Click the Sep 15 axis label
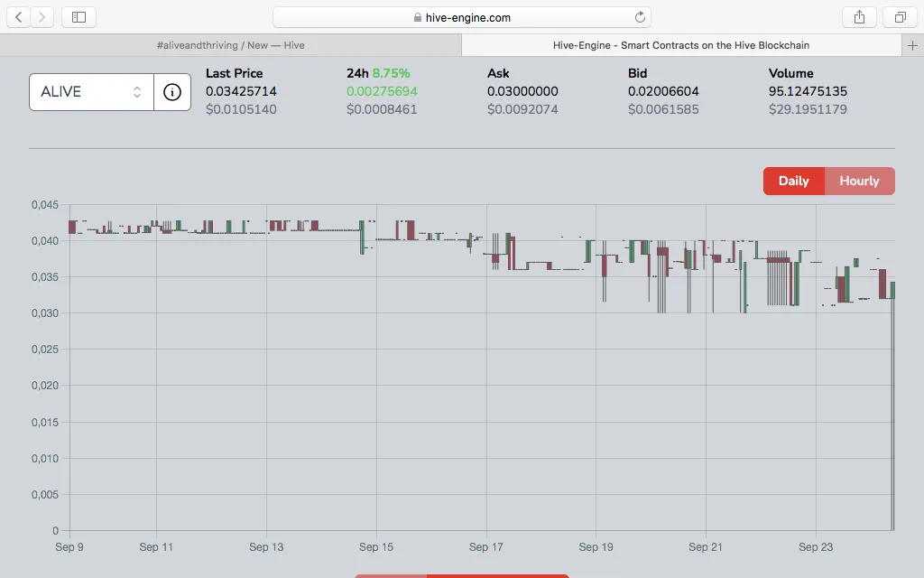Screen dimensions: 924x578 pos(376,546)
